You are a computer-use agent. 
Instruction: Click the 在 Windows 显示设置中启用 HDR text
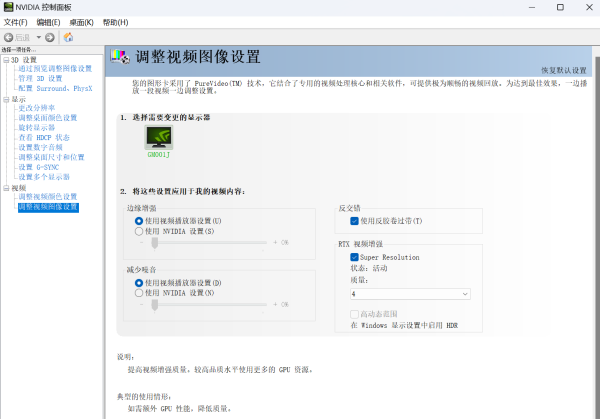coord(404,325)
